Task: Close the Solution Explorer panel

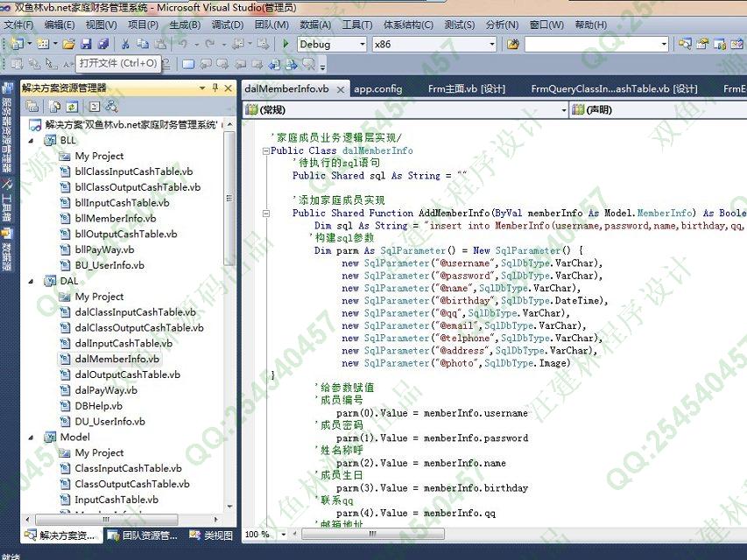Action: click(x=229, y=88)
